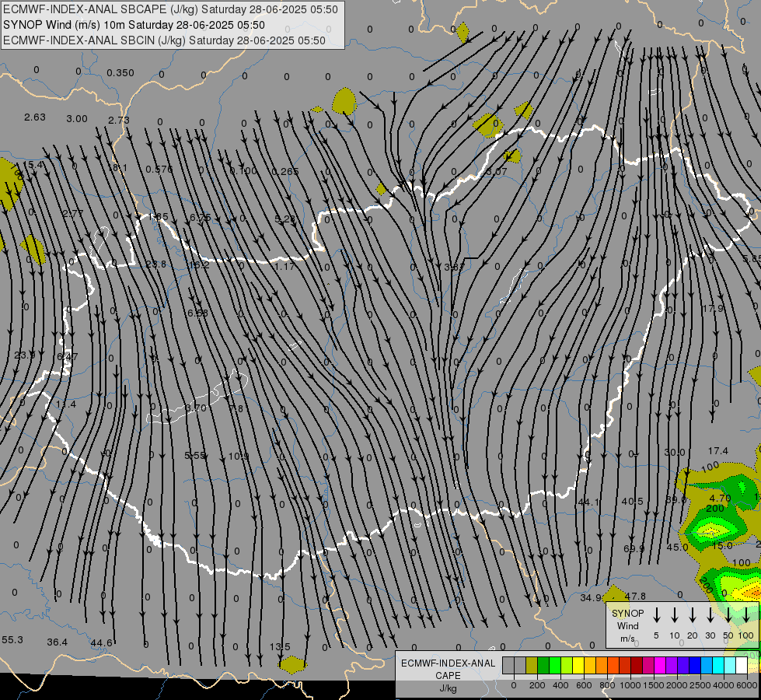Click the 2000 tick label in legend
The image size is (761, 700).
677,685
